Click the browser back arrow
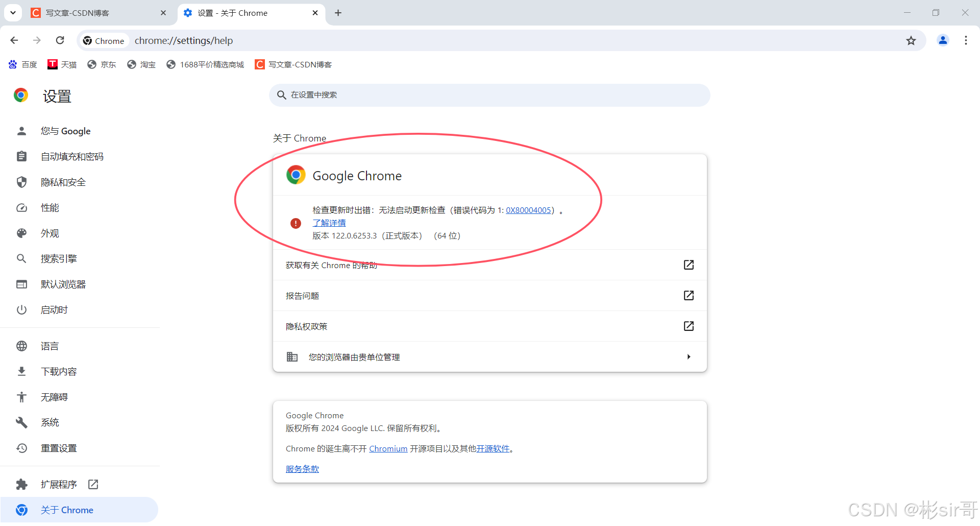The width and height of the screenshot is (980, 526). [14, 40]
